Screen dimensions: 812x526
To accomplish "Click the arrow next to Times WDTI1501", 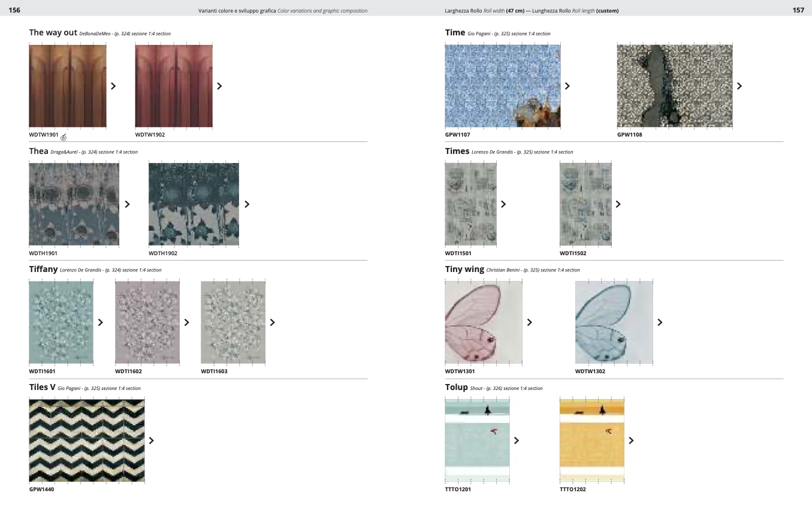I will 503,204.
